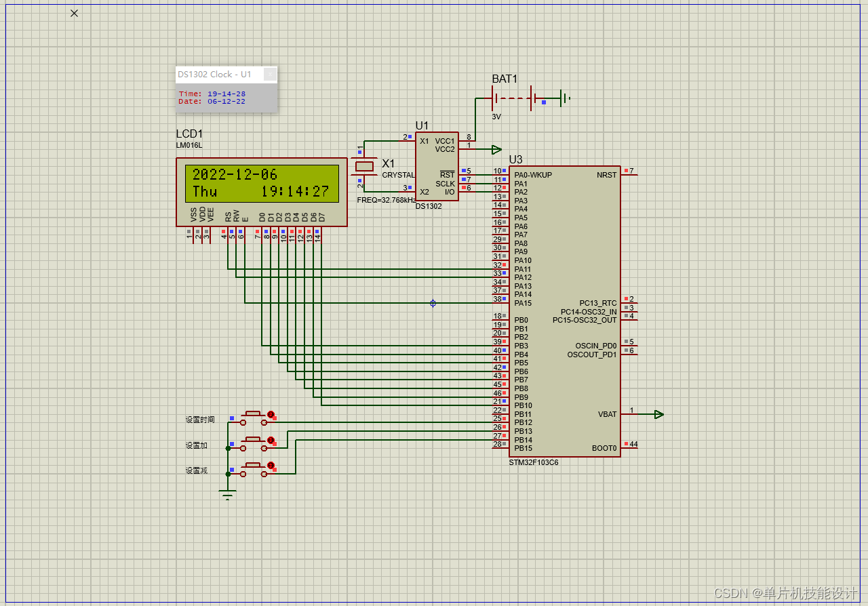Screen dimensions: 868x606
Task: Click the X mark in the sheet corner
Action: [75, 13]
